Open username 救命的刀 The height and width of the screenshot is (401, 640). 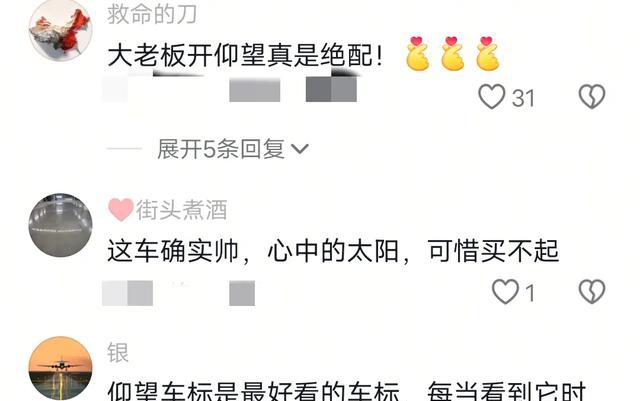pyautogui.click(x=152, y=14)
